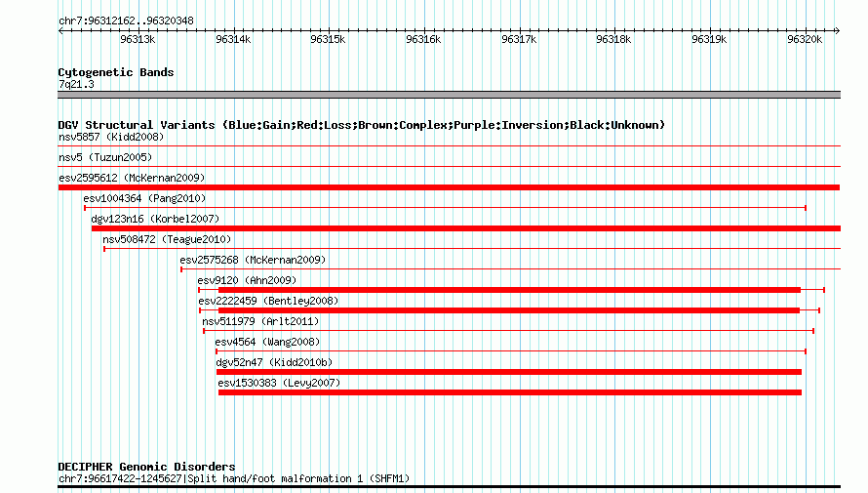Viewport: 868px width, 493px height.
Task: Click the dgv123n16 (Korbel2007) label
Action: point(155,219)
